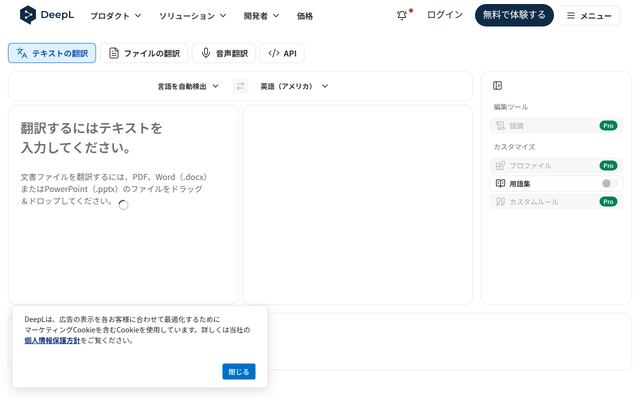Image resolution: width=640 pixels, height=400 pixels.
Task: Select the テキストの翻訳 tab
Action: click(x=52, y=53)
